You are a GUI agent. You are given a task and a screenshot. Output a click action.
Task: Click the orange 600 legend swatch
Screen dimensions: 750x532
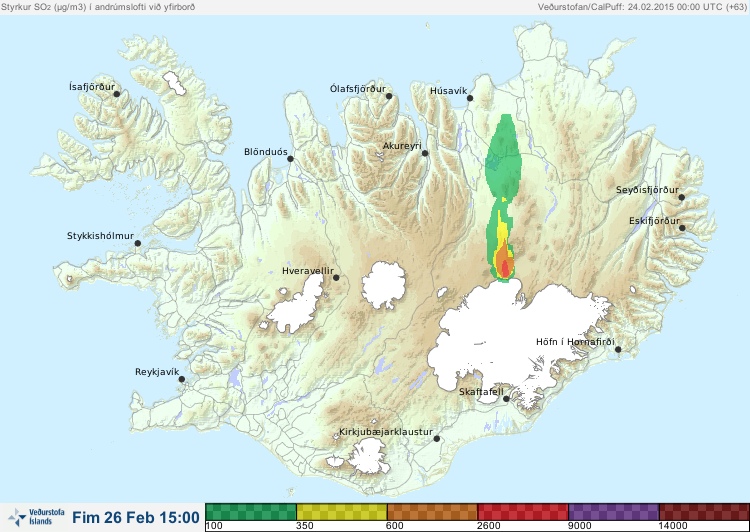(x=432, y=512)
